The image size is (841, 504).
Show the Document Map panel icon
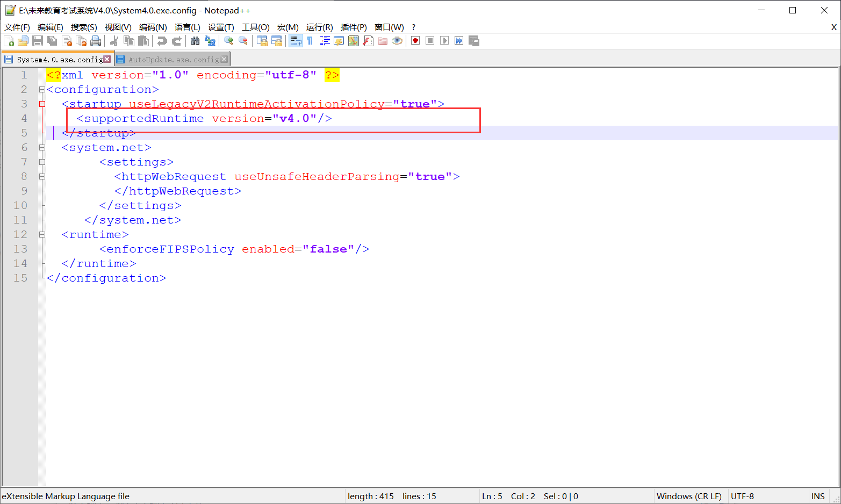point(354,41)
